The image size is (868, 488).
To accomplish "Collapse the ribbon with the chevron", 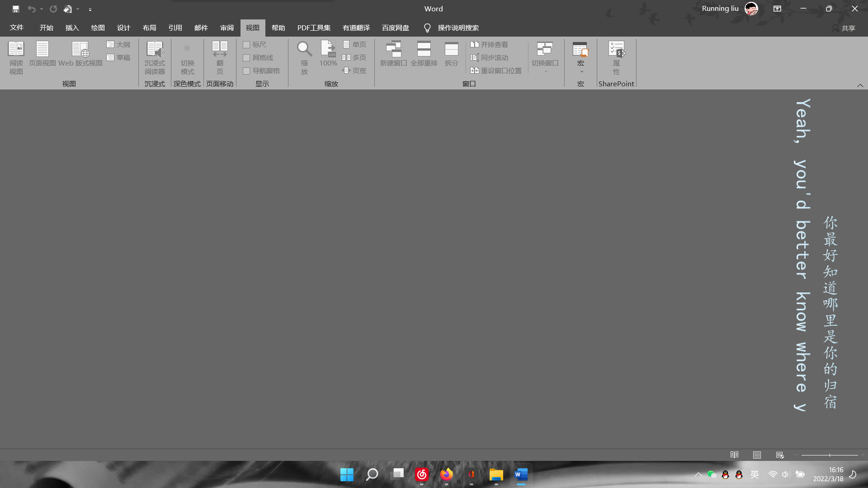I will 860,85.
